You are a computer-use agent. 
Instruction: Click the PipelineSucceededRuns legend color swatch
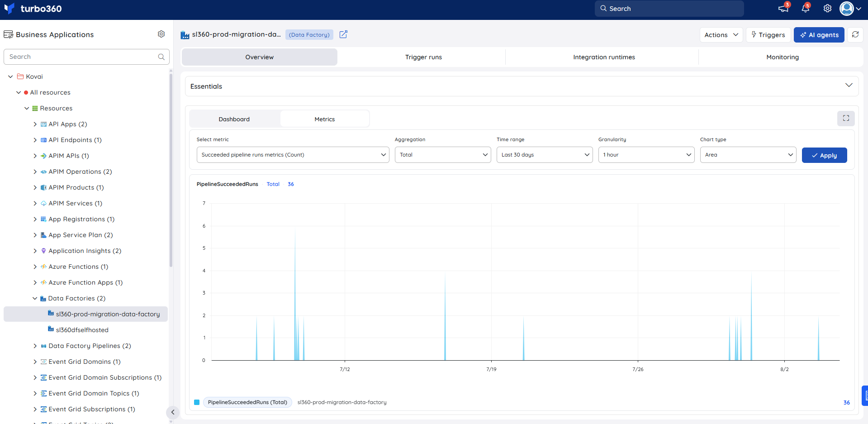(197, 402)
